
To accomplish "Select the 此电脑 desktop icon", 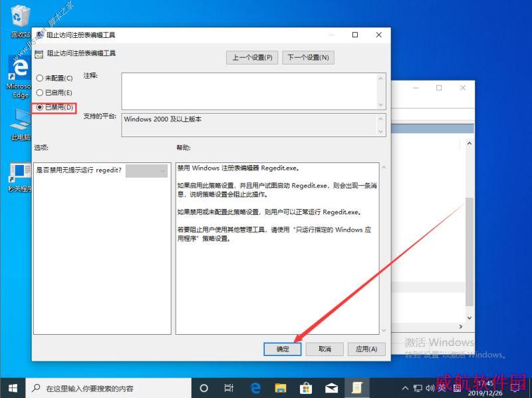I will 21,125.
